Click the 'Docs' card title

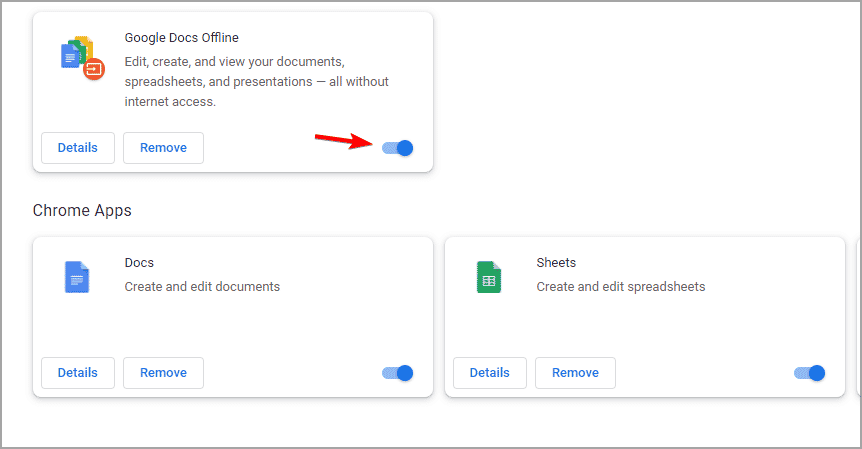(139, 263)
